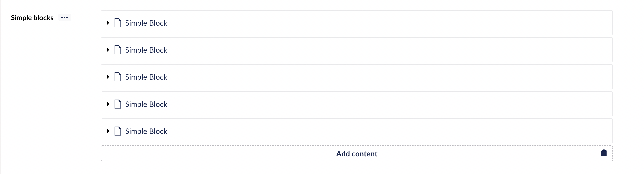Click the document icon on the first Simple Block
644x174 pixels.
point(118,23)
